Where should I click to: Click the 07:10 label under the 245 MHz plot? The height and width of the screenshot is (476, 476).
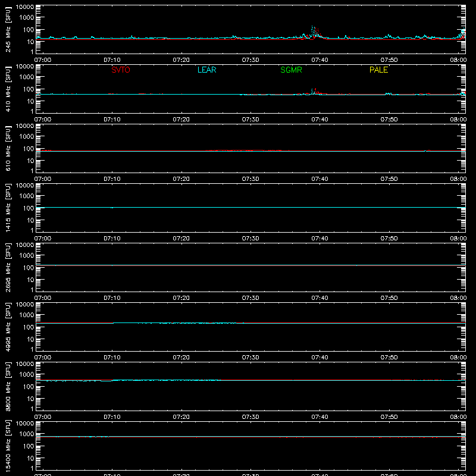[x=112, y=60]
